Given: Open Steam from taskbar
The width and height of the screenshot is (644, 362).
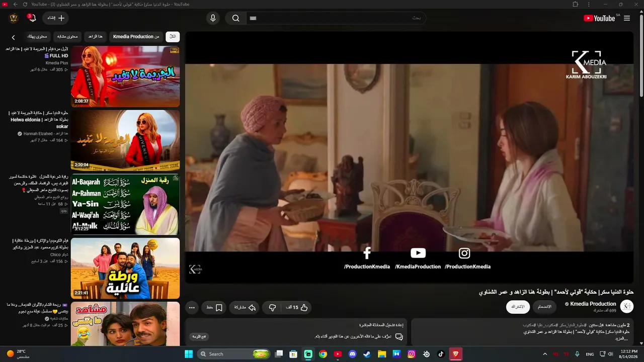Looking at the screenshot, I should coord(367,354).
